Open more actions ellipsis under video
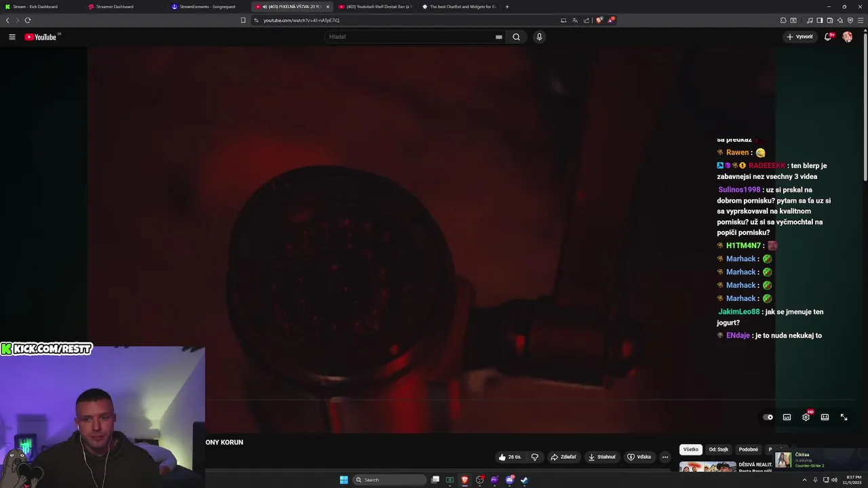 [x=665, y=457]
